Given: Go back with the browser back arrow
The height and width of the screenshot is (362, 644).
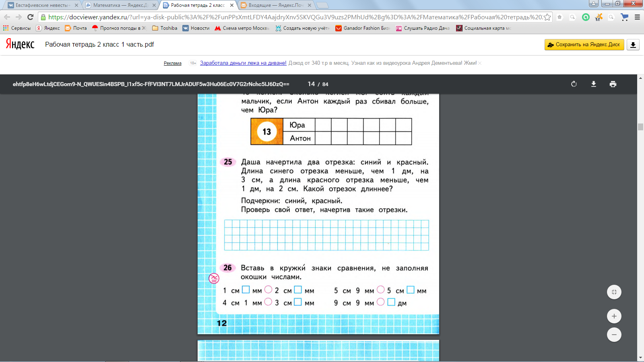Looking at the screenshot, I should tap(7, 17).
